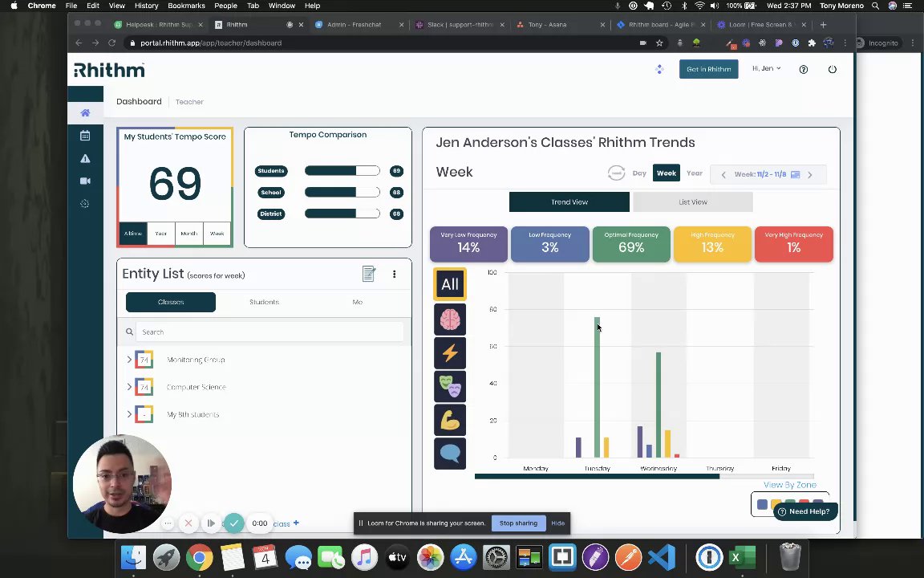Select the All categories tile

pyautogui.click(x=450, y=284)
